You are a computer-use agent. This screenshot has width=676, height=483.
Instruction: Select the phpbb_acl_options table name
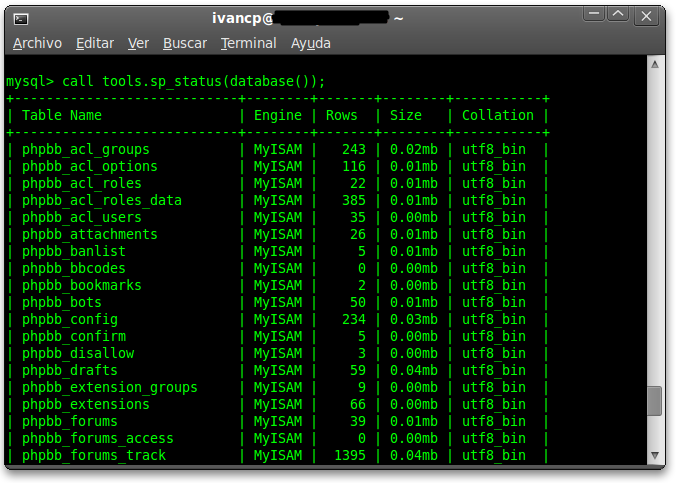point(90,166)
